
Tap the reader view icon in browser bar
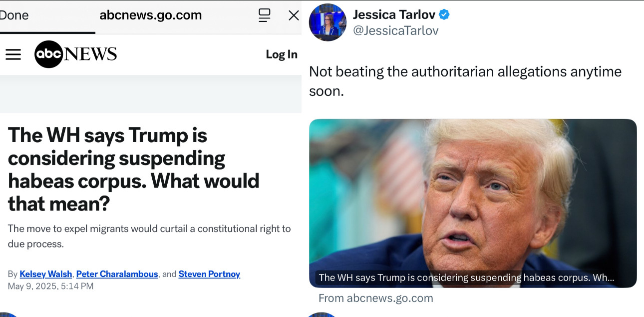264,15
